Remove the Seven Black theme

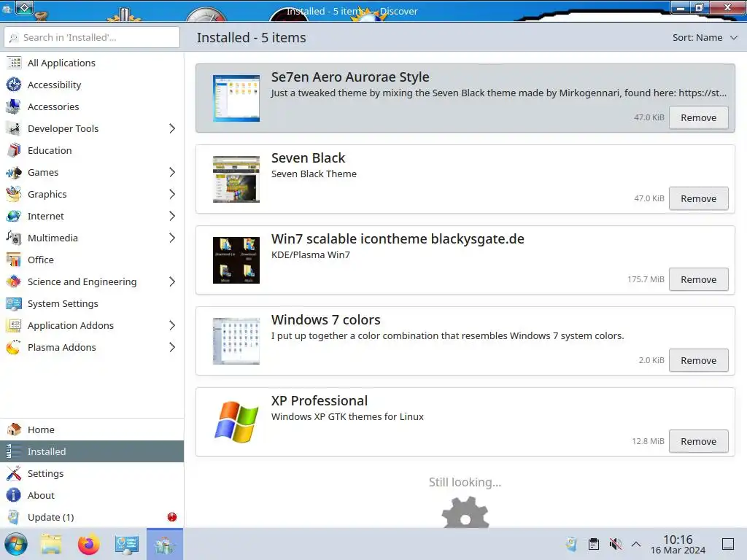pos(698,198)
